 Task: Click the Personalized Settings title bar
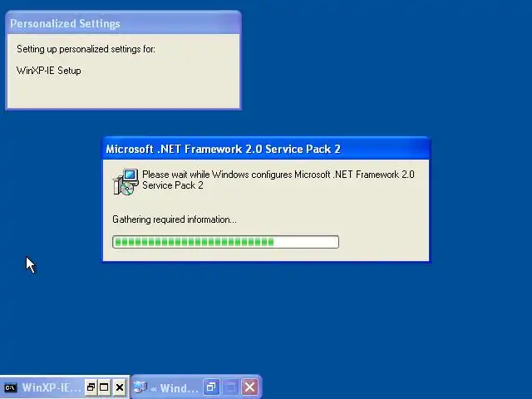point(123,23)
